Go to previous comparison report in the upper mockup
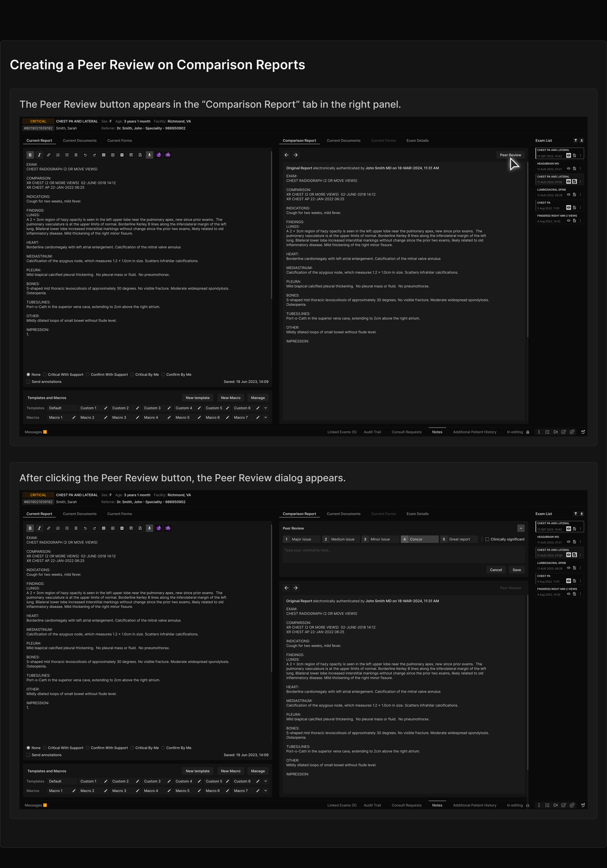 (x=287, y=155)
